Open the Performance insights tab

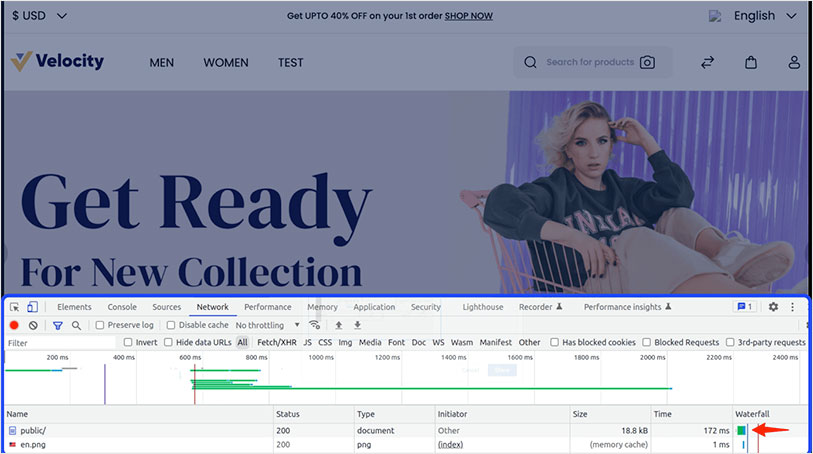click(627, 307)
